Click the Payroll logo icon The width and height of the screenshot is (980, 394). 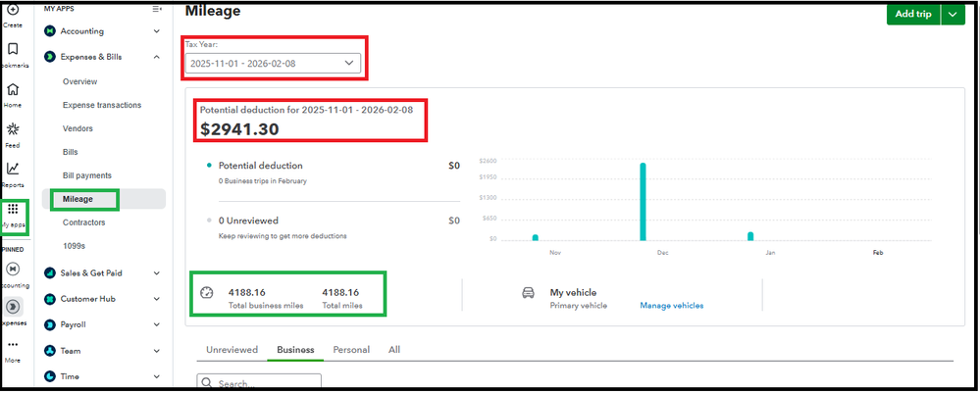click(49, 324)
